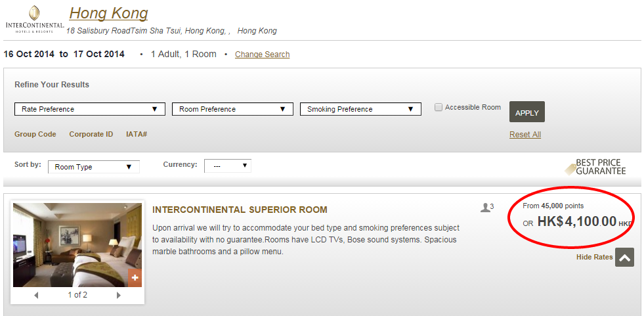
Task: Select the Group Code option
Action: click(x=35, y=135)
